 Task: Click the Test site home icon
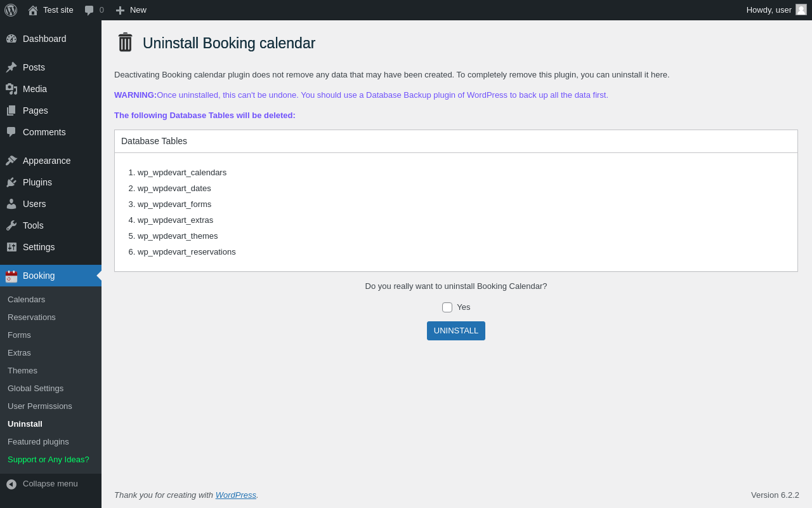(x=33, y=10)
